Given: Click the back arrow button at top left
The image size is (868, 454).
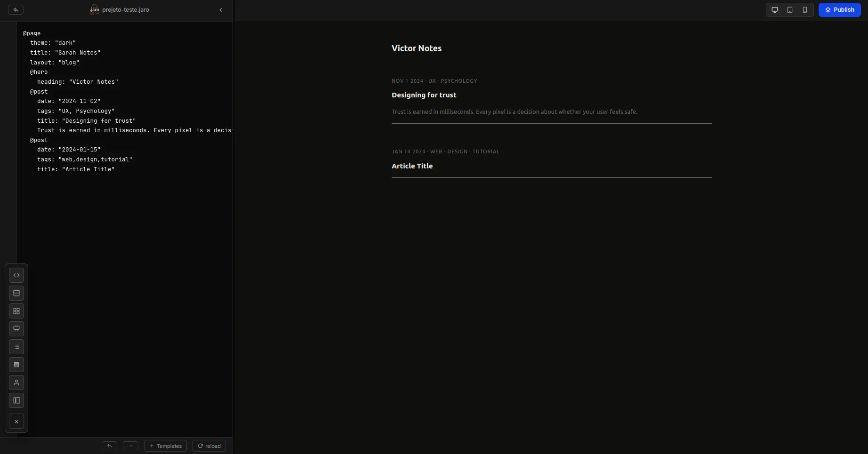Looking at the screenshot, I should click(16, 10).
